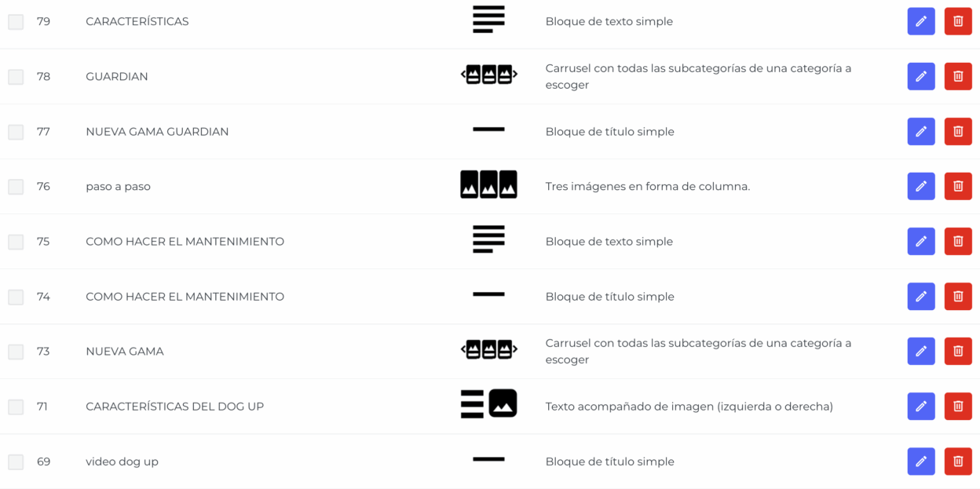The width and height of the screenshot is (980, 489).
Task: Click three-image column icon for paso a paso
Action: (488, 184)
